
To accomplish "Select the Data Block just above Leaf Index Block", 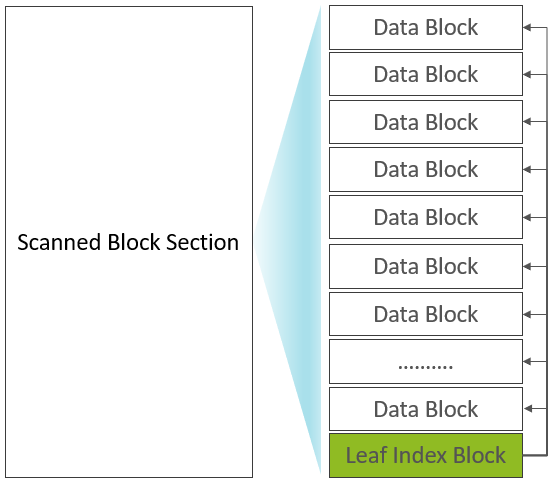I will [x=426, y=409].
